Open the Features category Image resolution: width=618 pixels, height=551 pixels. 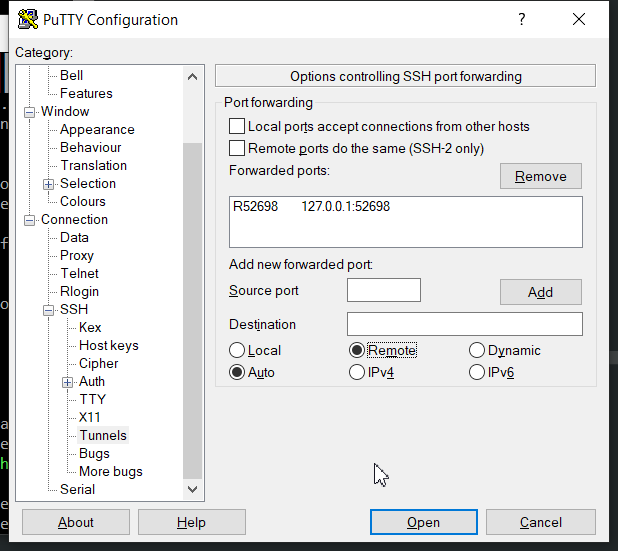click(x=86, y=93)
